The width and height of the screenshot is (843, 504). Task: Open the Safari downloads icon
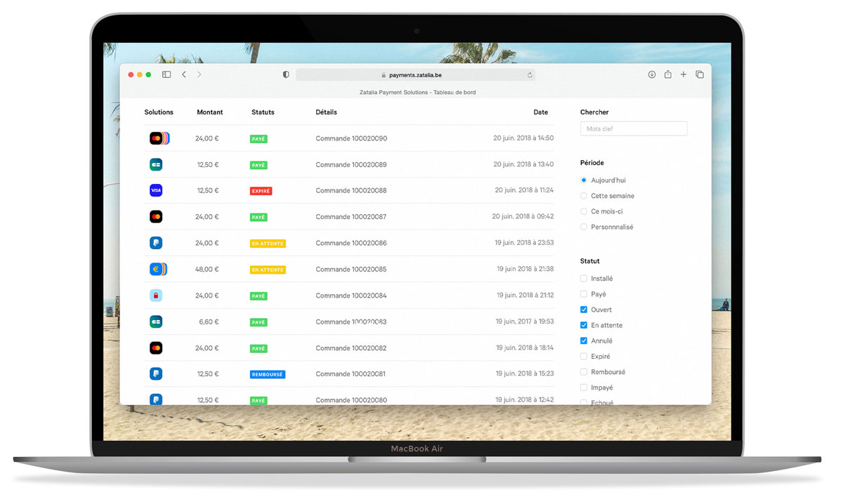652,74
